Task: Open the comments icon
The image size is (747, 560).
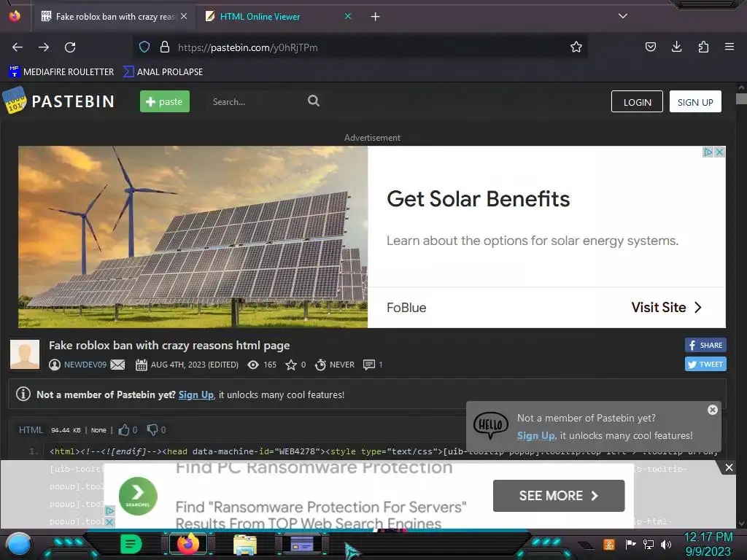Action: (x=368, y=365)
